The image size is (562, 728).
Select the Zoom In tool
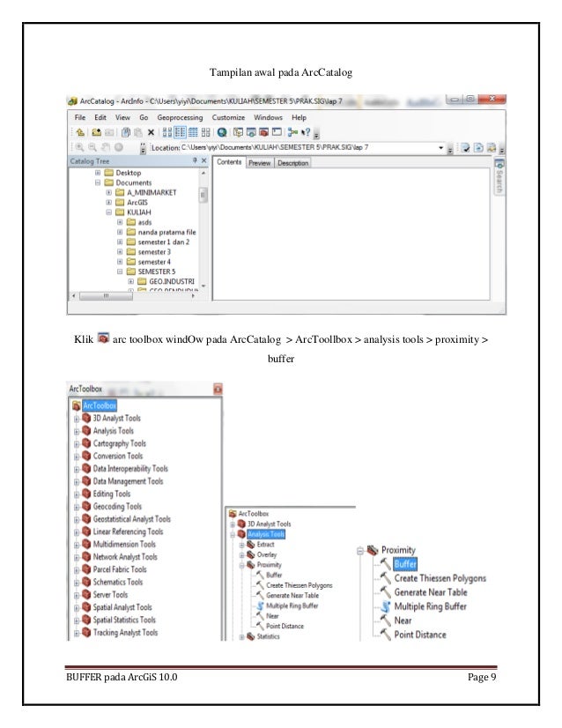(80, 147)
